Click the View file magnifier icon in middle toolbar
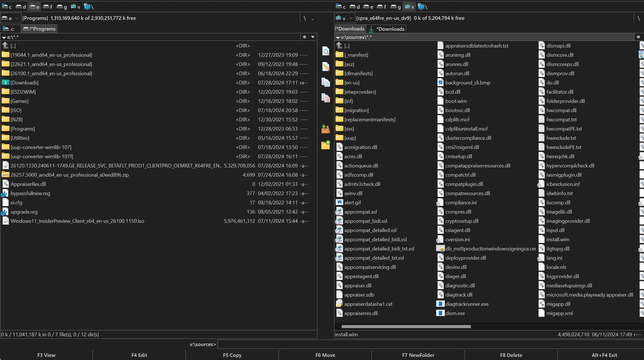This screenshot has width=644, height=360. click(325, 51)
